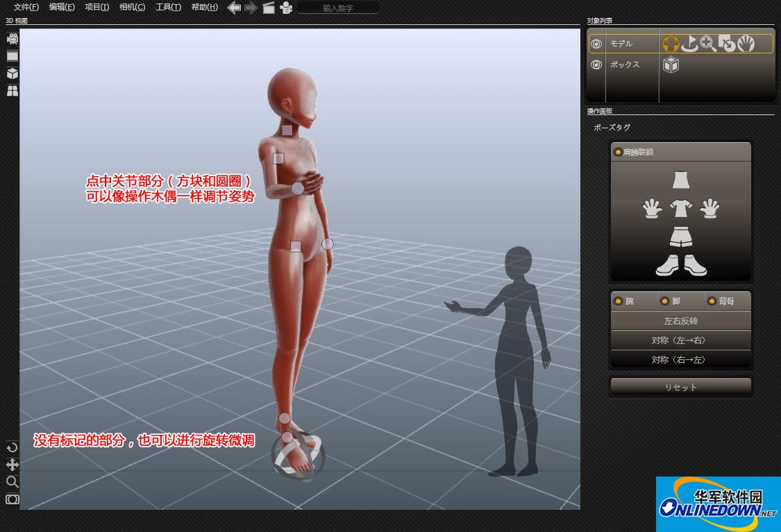Click the box cube icon in ボックス row
Viewport: 781px width, 532px height.
(x=671, y=65)
